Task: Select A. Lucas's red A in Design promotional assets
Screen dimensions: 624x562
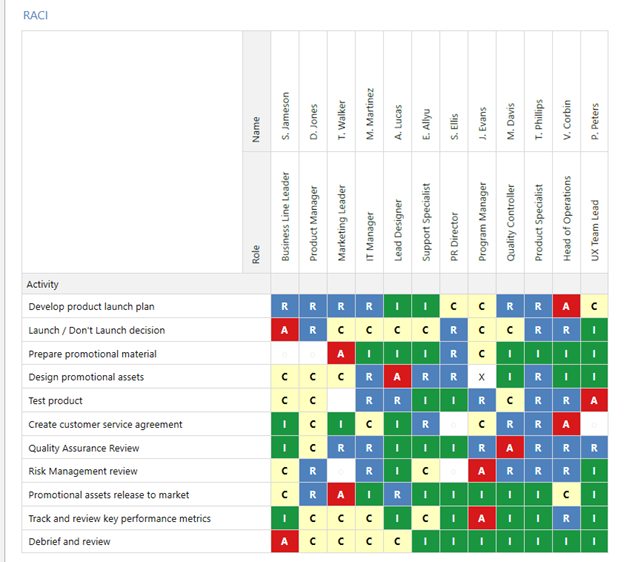Action: [x=397, y=377]
